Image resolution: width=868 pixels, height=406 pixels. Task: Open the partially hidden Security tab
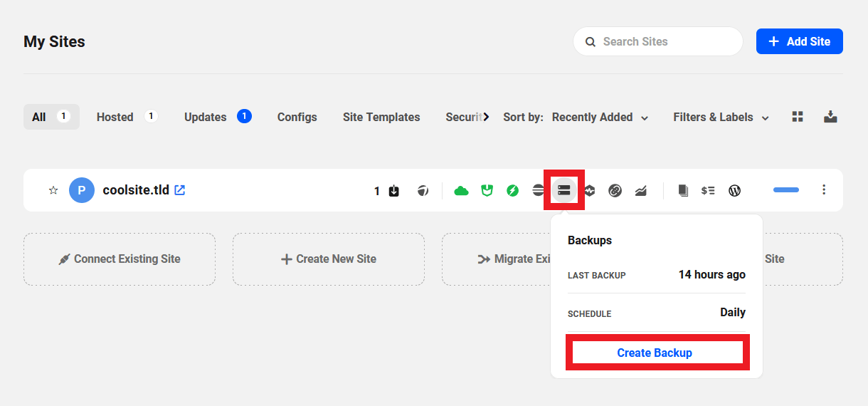pos(464,117)
